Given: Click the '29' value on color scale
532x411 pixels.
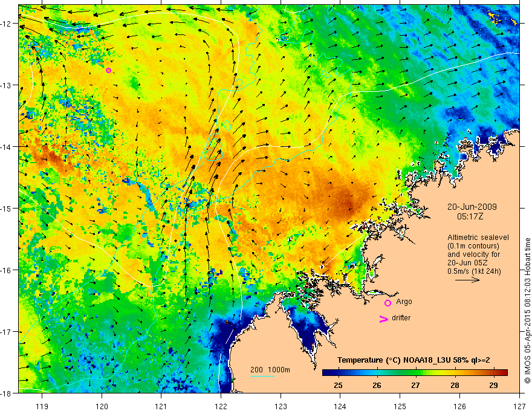Looking at the screenshot, I should pyautogui.click(x=494, y=385).
